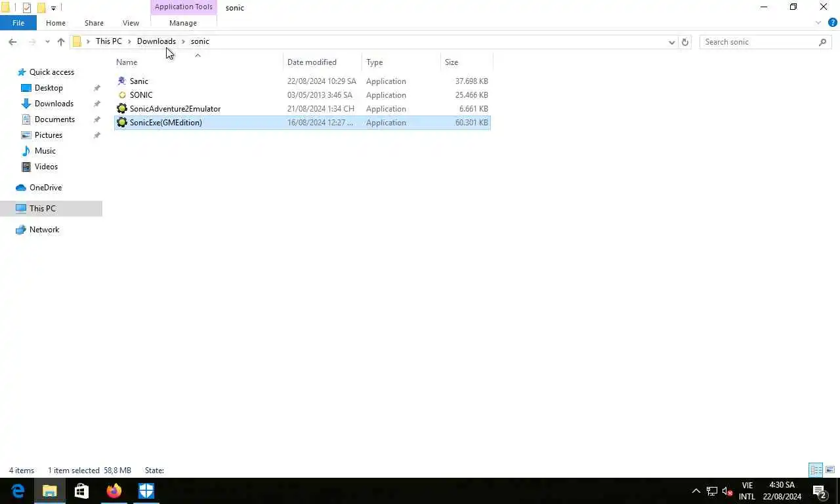This screenshot has width=840, height=504.
Task: Navigate to This PC in breadcrumb
Action: pyautogui.click(x=109, y=41)
